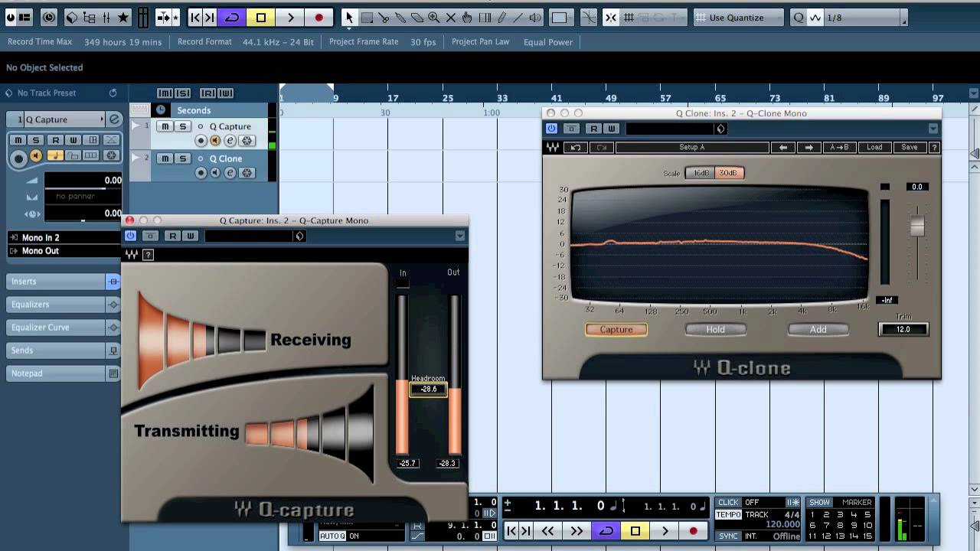The width and height of the screenshot is (980, 551).
Task: Click the Q-Clone Save button
Action: coord(909,147)
